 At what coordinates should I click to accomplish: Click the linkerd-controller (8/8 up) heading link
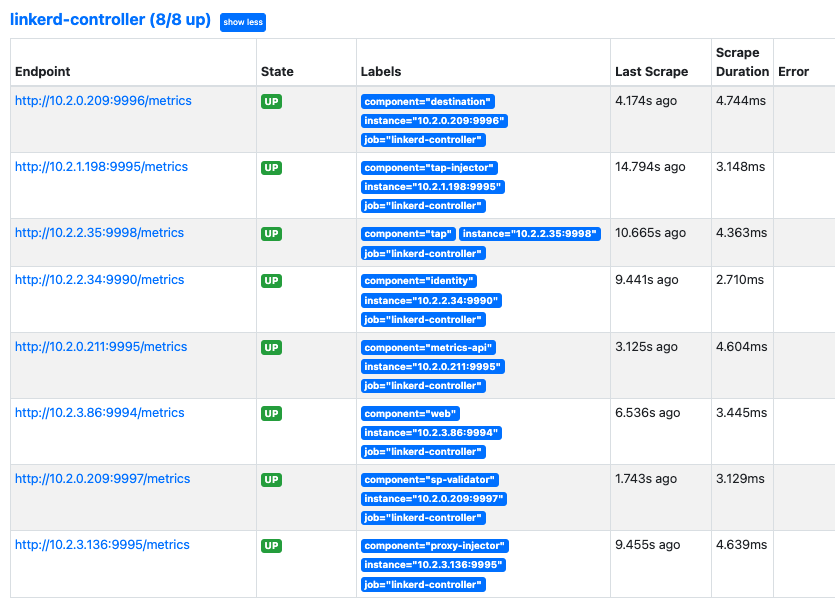click(x=110, y=20)
